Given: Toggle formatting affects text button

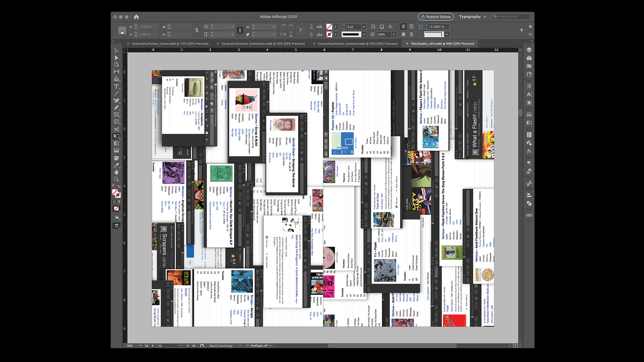Looking at the screenshot, I should coord(119,202).
